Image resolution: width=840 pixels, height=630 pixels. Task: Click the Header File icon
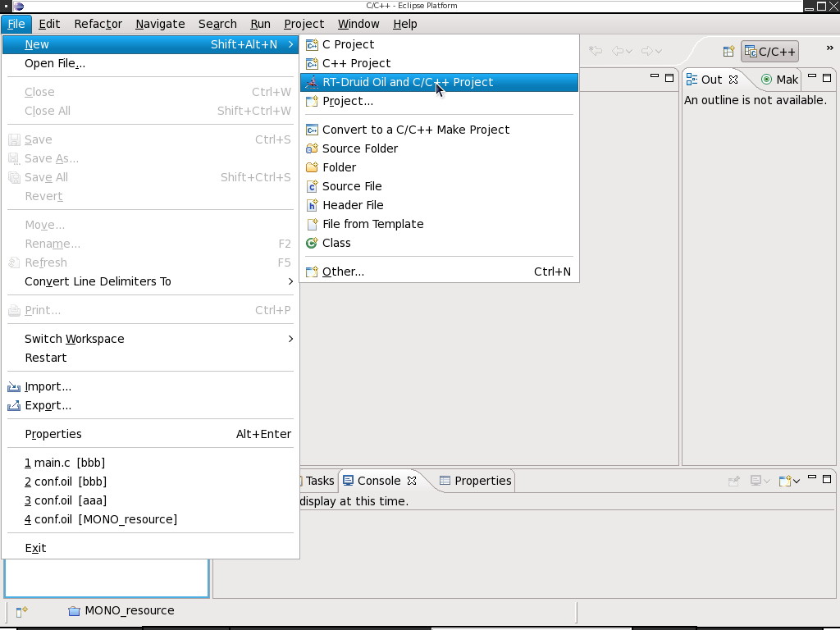312,205
